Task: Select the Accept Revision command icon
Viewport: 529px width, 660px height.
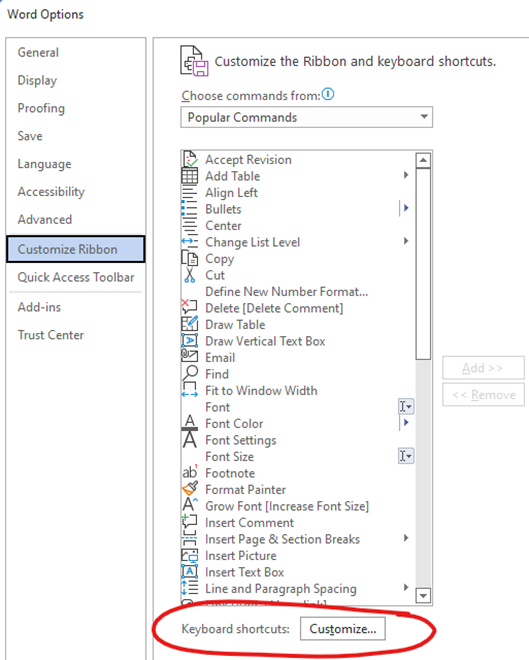Action: [190, 160]
